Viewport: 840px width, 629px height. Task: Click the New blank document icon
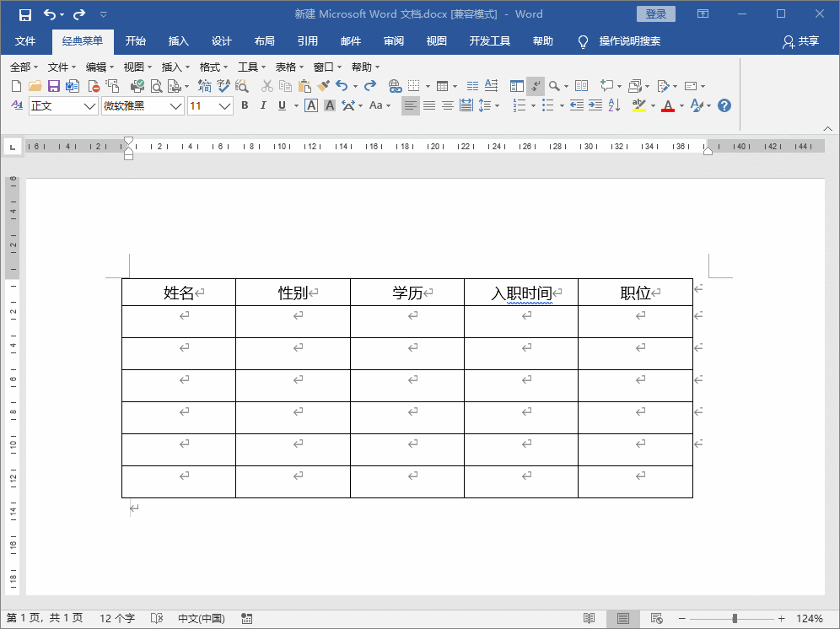(16, 86)
